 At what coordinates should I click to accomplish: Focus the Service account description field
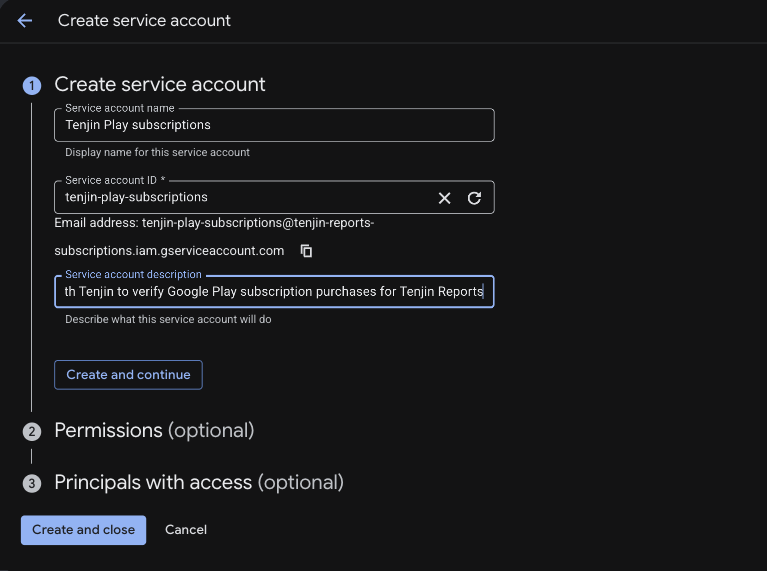[274, 292]
